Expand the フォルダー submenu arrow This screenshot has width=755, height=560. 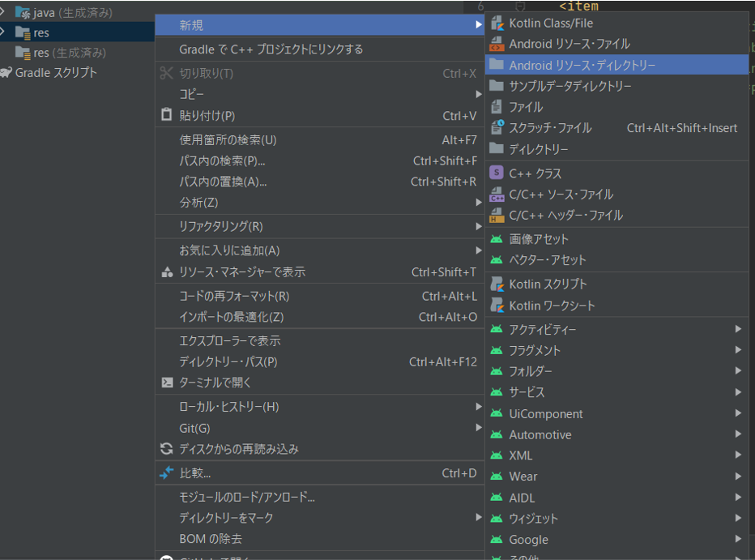pyautogui.click(x=738, y=370)
